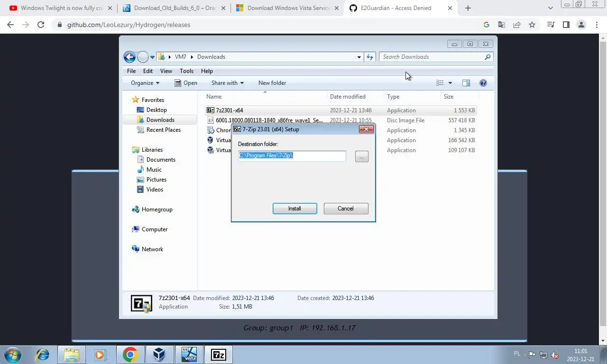607x364 pixels.
Task: Reload the page in Chrome
Action: tap(41, 25)
